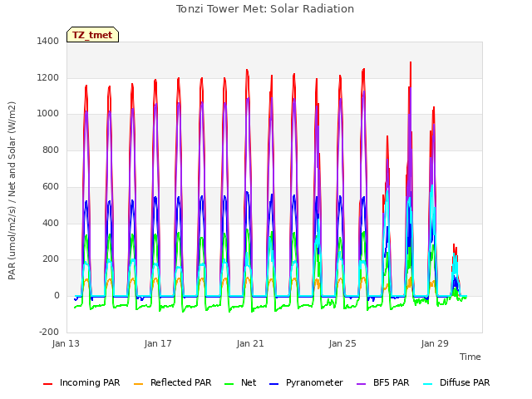Click the Time x-axis title
Image resolution: width=532 pixels, height=399 pixels.
pyautogui.click(x=470, y=357)
